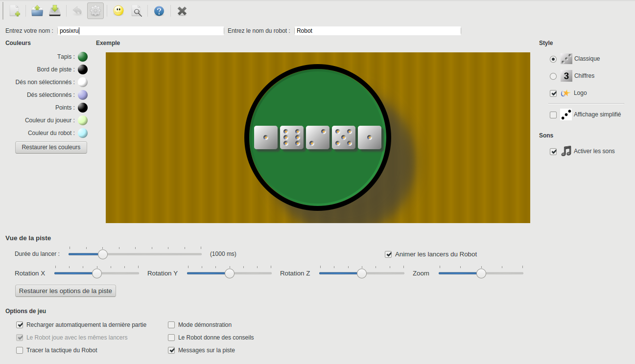The height and width of the screenshot is (364, 635).
Task: Click the Rotation Z slider handle
Action: tap(362, 273)
